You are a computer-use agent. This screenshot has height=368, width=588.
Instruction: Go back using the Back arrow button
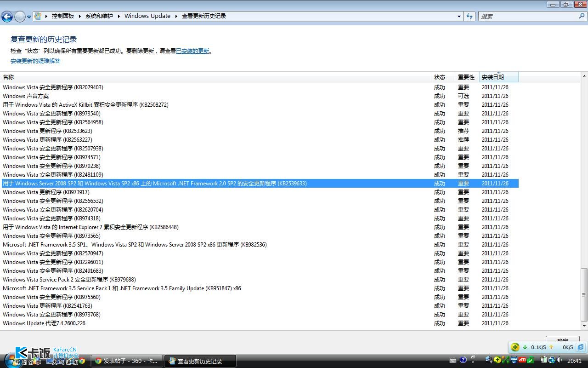7,17
